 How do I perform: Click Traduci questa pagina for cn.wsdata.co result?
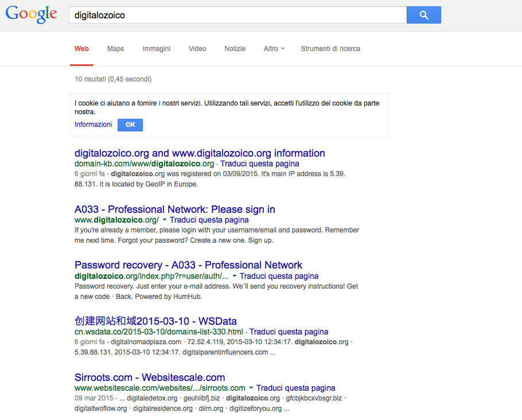289,332
